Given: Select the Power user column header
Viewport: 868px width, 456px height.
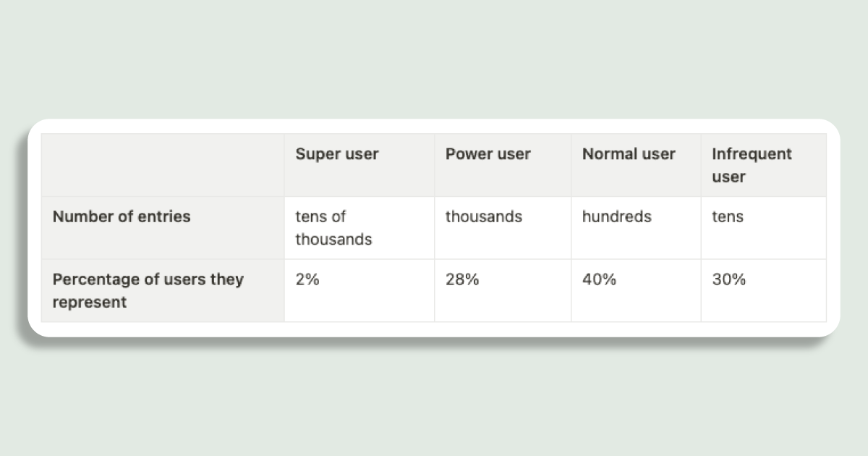Looking at the screenshot, I should point(488,154).
